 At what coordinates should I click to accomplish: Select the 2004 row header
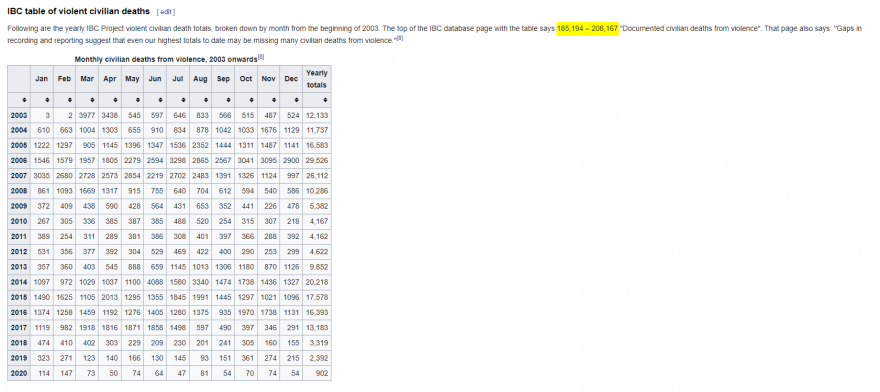click(19, 130)
